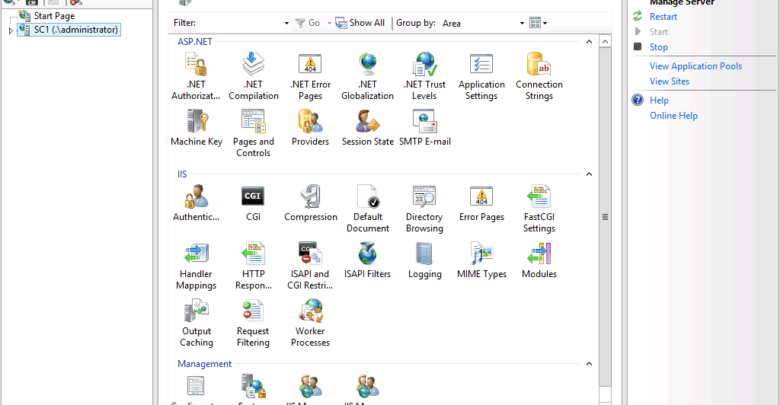Viewport: 780px width, 405px height.
Task: Click the scrollbar up arrow
Action: (605, 41)
